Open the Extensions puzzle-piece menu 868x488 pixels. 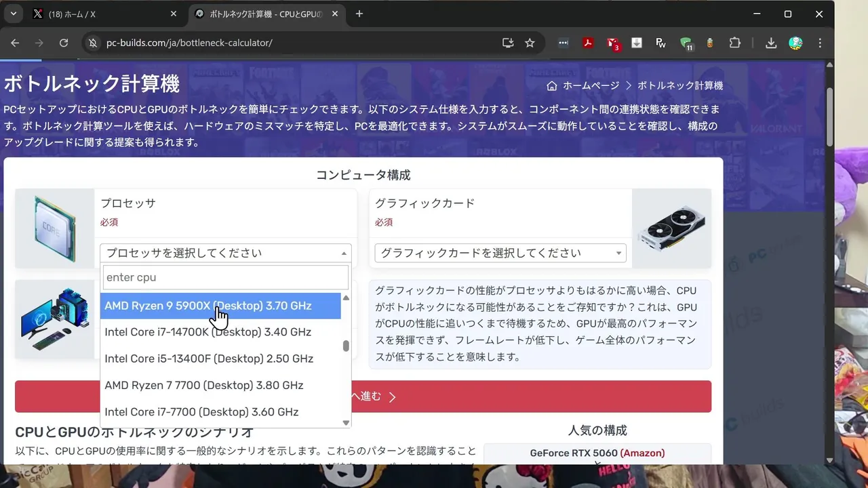click(734, 43)
